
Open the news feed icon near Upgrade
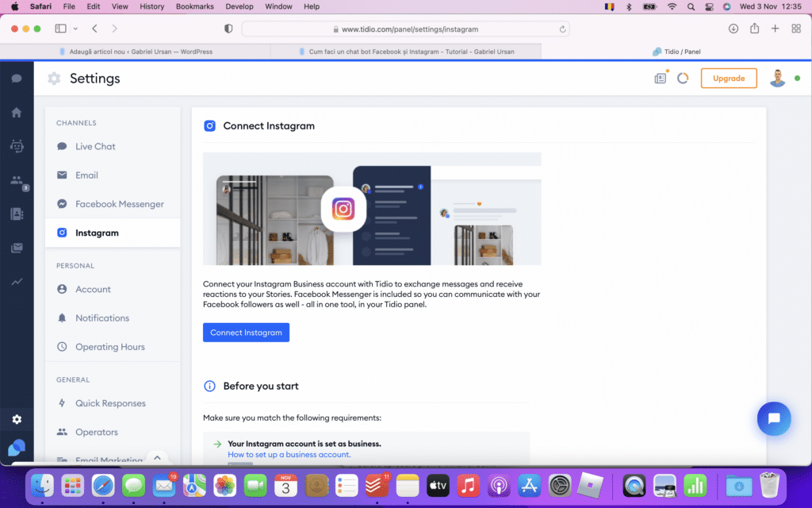[x=661, y=79]
